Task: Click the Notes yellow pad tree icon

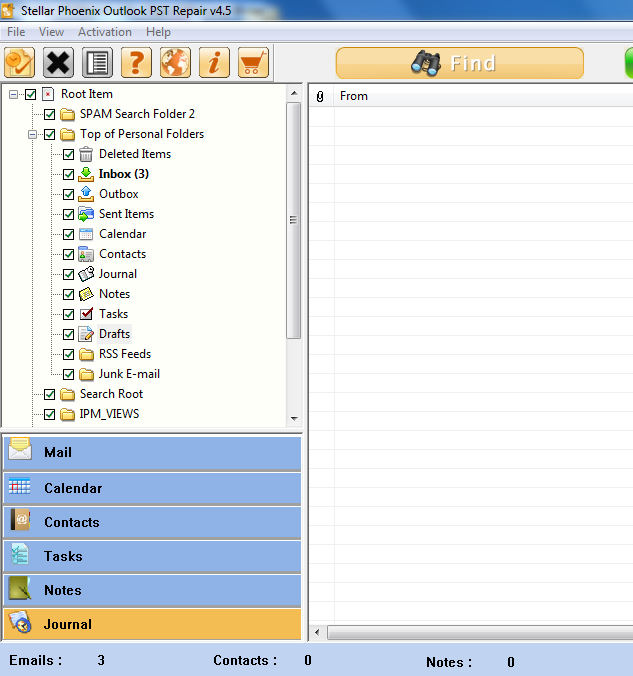Action: point(86,294)
